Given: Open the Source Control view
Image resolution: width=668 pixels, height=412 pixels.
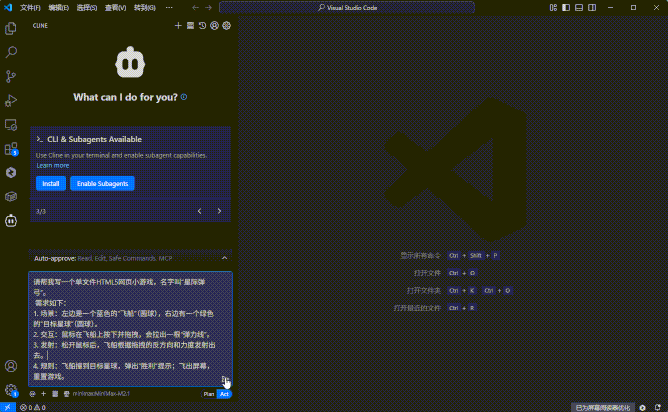Looking at the screenshot, I should tap(11, 76).
